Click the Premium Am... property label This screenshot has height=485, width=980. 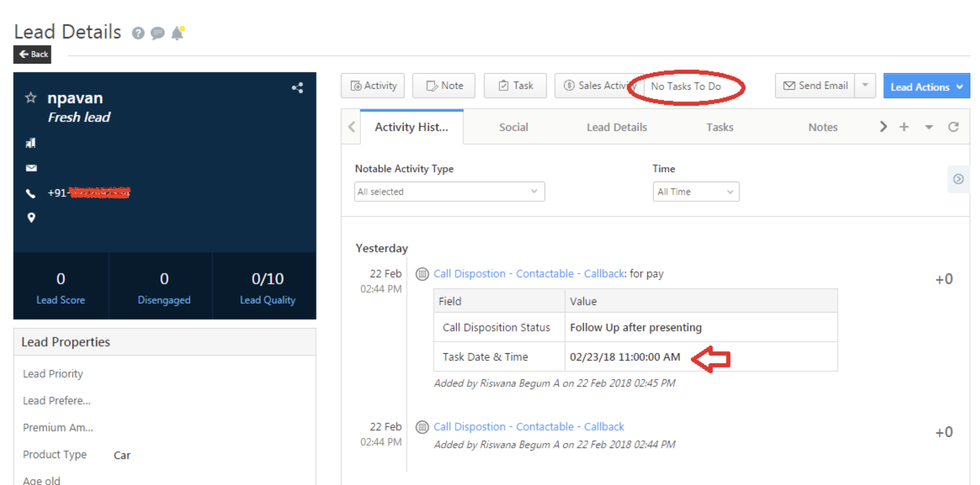(x=58, y=427)
